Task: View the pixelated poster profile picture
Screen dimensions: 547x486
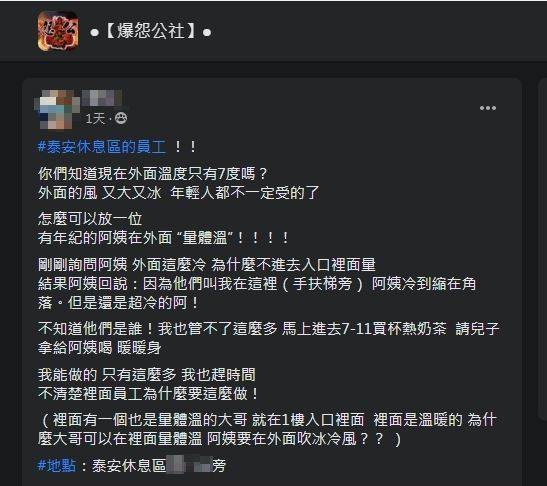Action: (57, 109)
